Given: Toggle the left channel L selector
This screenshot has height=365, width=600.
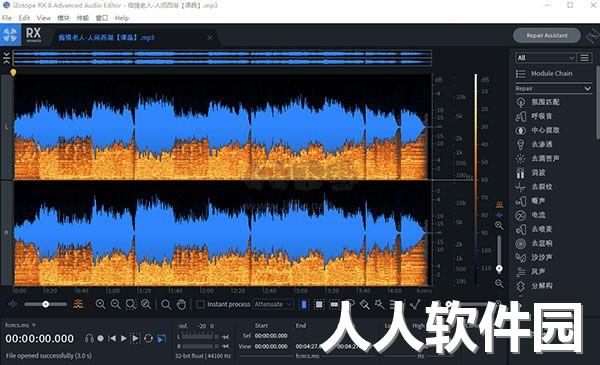Looking at the screenshot, I should point(6,127).
